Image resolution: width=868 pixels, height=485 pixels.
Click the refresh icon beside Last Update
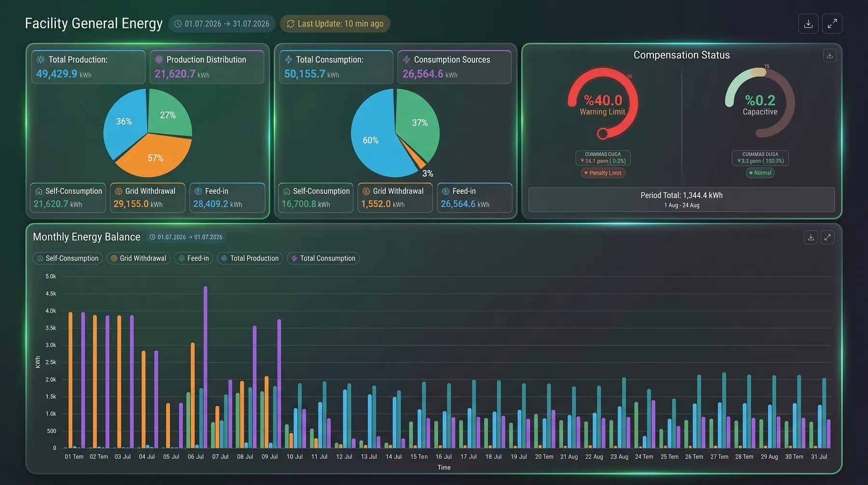(290, 24)
